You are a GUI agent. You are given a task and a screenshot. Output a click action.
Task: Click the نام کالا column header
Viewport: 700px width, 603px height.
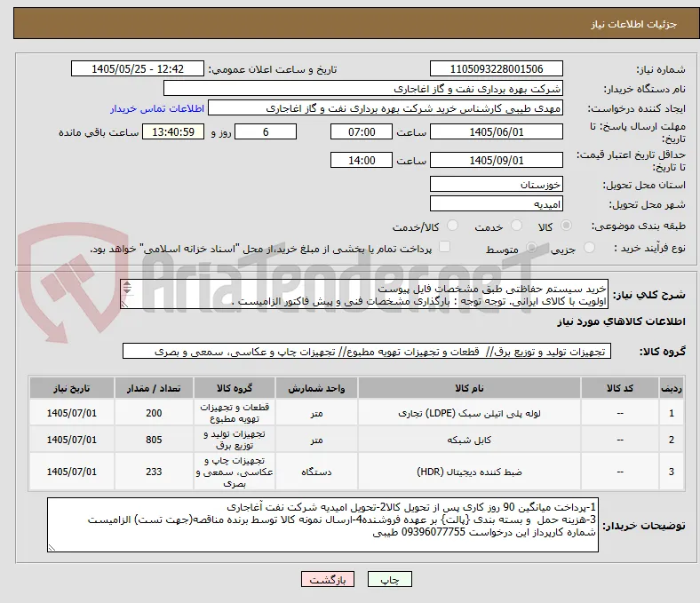click(x=469, y=388)
